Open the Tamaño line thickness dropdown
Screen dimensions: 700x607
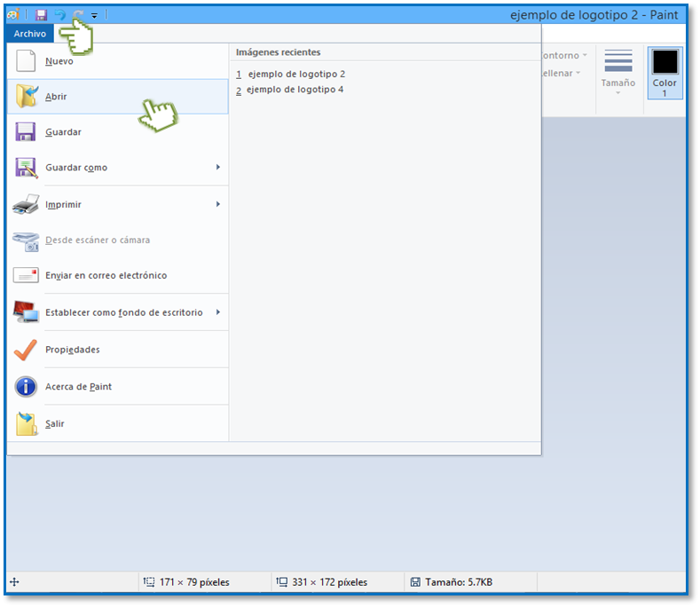[x=617, y=73]
